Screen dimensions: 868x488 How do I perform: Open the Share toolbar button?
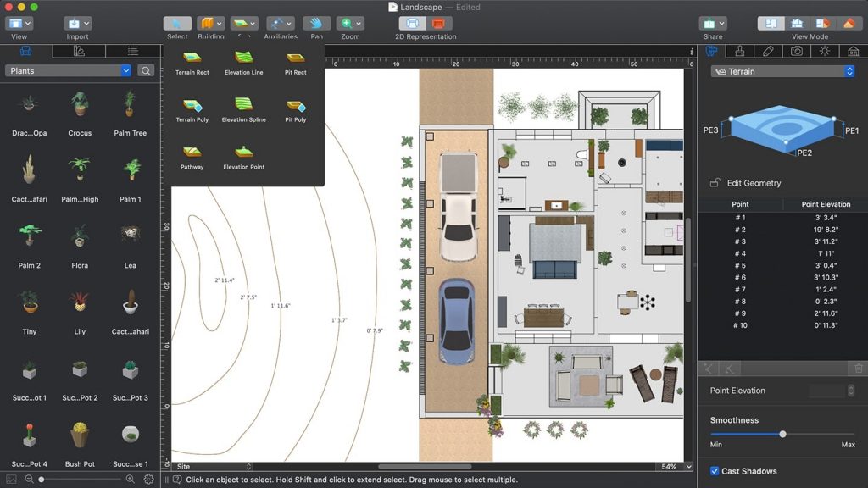(713, 24)
